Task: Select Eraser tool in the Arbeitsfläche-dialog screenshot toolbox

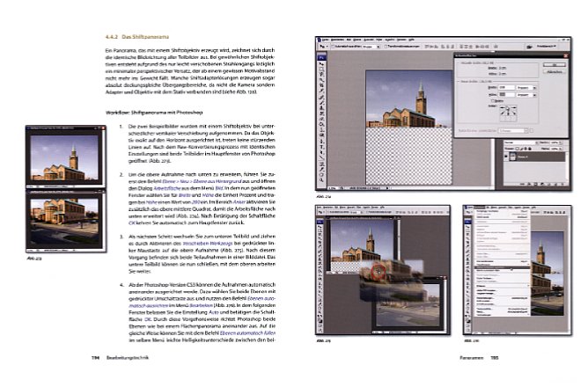Action: 322,119
